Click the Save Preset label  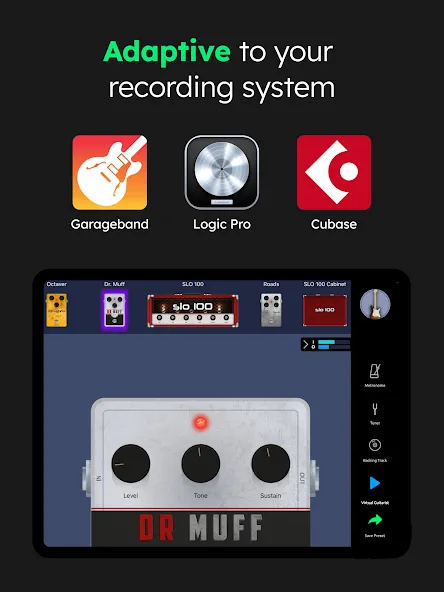pyautogui.click(x=375, y=536)
